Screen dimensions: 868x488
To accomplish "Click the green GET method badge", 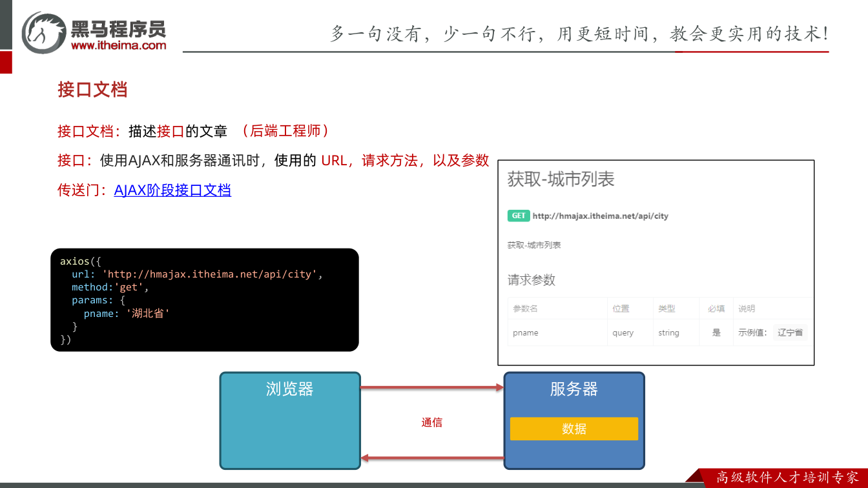I will [x=519, y=216].
